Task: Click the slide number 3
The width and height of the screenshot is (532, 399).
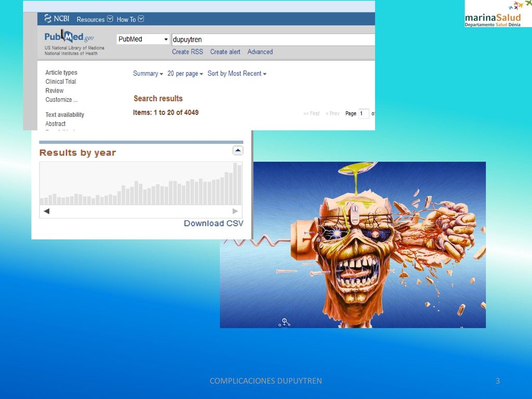Action: [498, 381]
